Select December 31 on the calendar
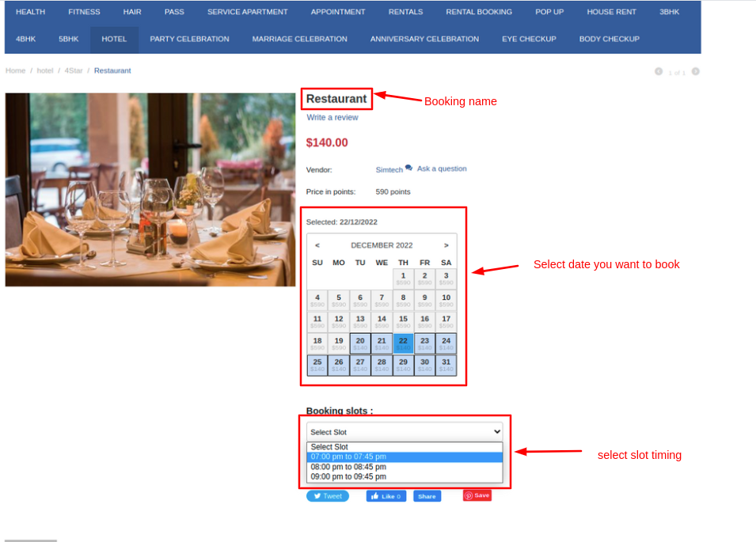The image size is (756, 542). (x=446, y=365)
